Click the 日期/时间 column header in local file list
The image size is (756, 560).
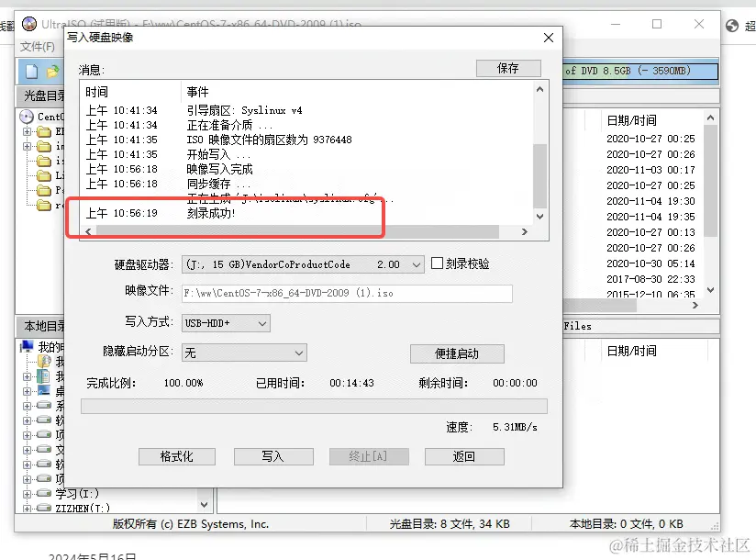[631, 351]
